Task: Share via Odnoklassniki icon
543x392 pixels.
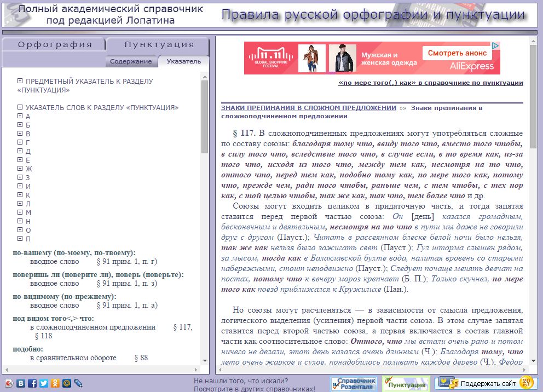Action: tap(55, 383)
